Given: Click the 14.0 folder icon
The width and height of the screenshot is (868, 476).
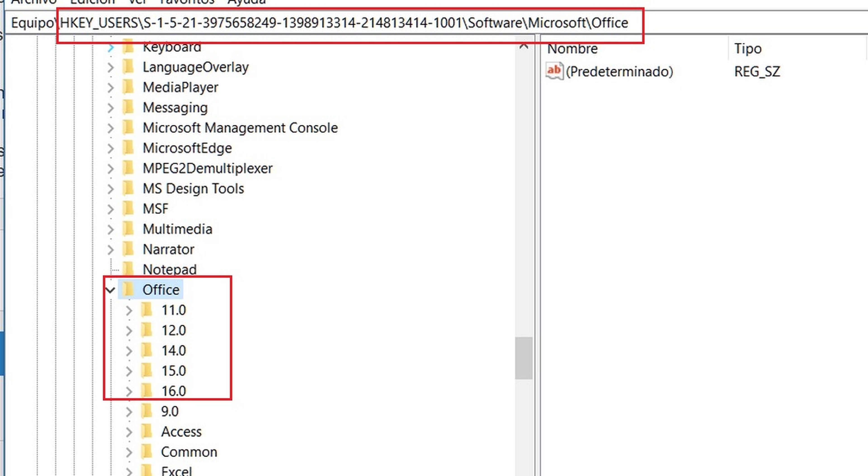Looking at the screenshot, I should pos(146,350).
